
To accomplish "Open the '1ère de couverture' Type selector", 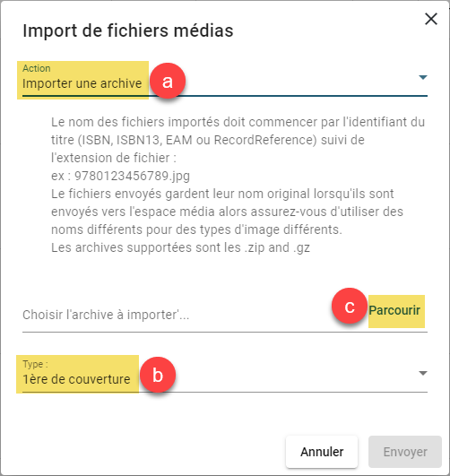I will pyautogui.click(x=225, y=375).
